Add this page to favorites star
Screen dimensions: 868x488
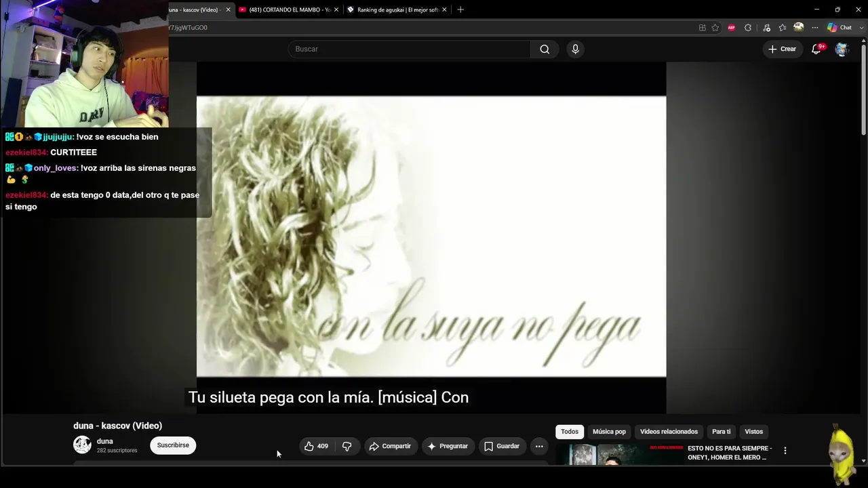point(715,28)
